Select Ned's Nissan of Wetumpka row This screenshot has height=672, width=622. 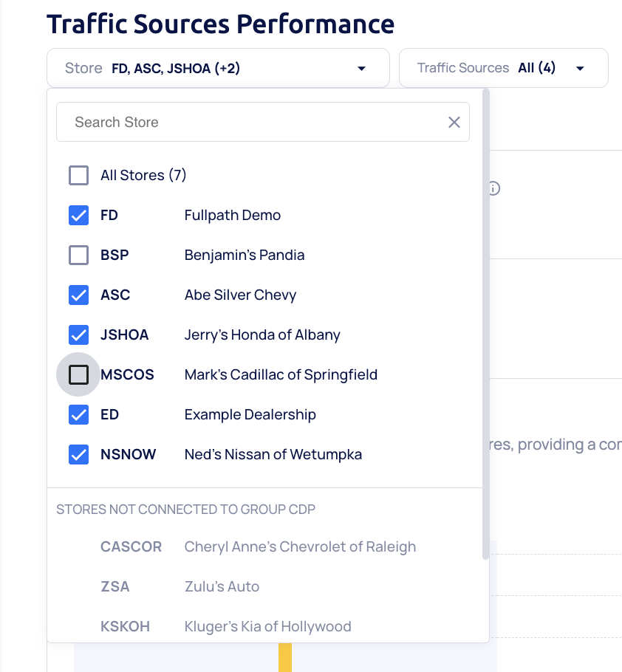[x=273, y=455]
